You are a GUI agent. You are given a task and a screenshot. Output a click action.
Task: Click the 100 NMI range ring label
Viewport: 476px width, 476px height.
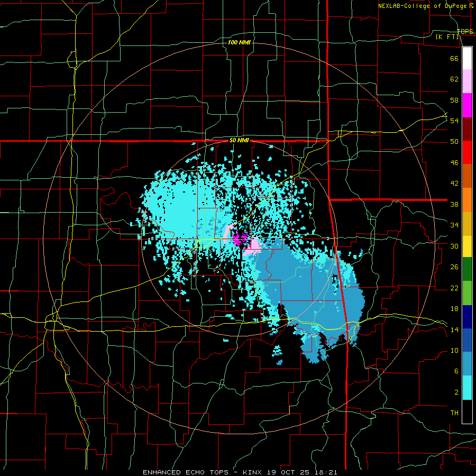click(x=239, y=42)
